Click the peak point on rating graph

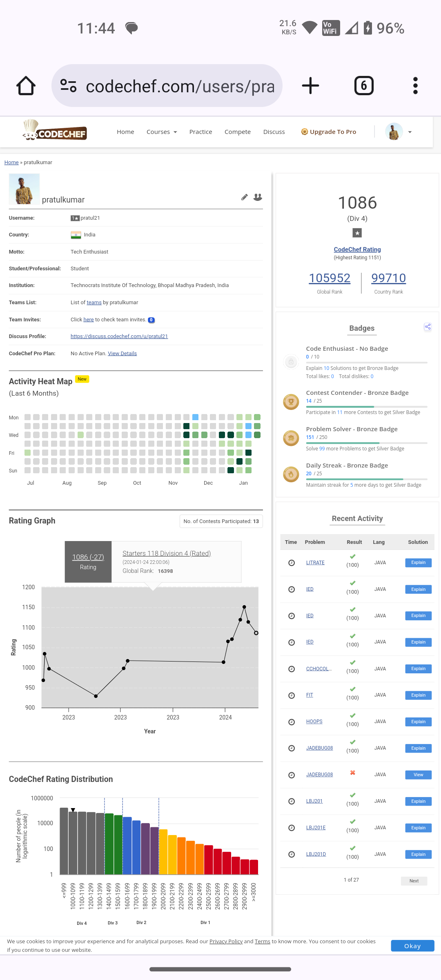coord(244,607)
